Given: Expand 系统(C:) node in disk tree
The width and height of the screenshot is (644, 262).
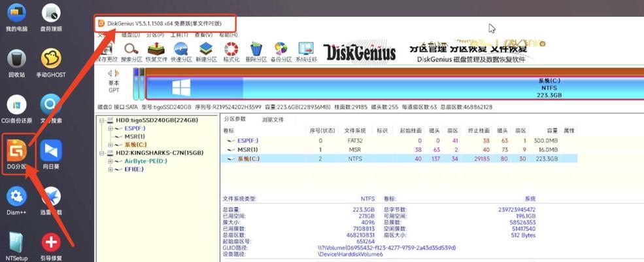Looking at the screenshot, I should pos(110,145).
